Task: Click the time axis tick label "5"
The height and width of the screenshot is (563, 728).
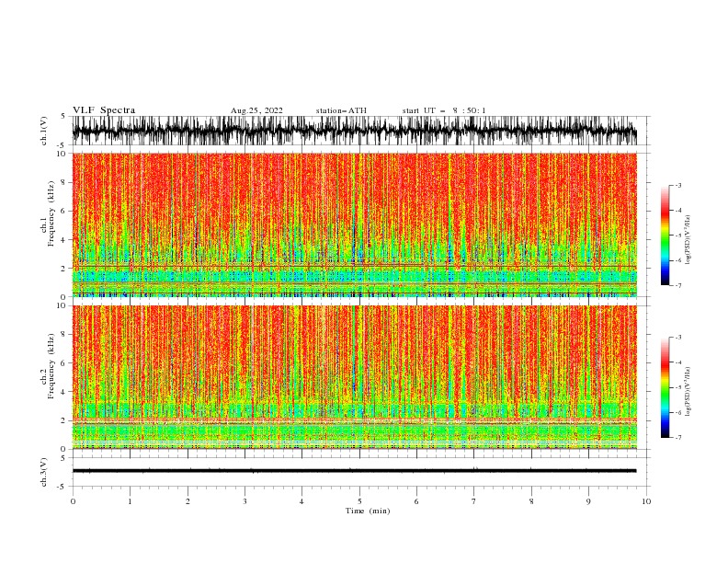Action: tap(359, 501)
